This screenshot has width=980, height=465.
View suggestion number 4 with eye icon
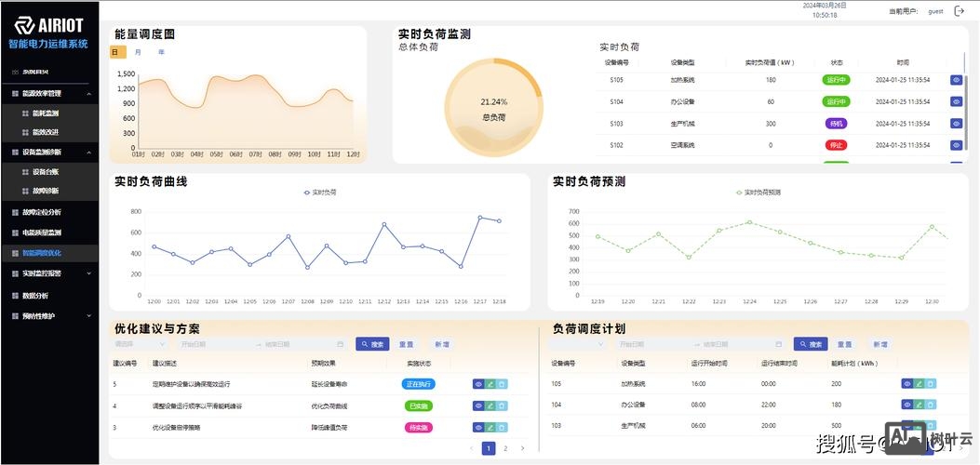tap(478, 406)
